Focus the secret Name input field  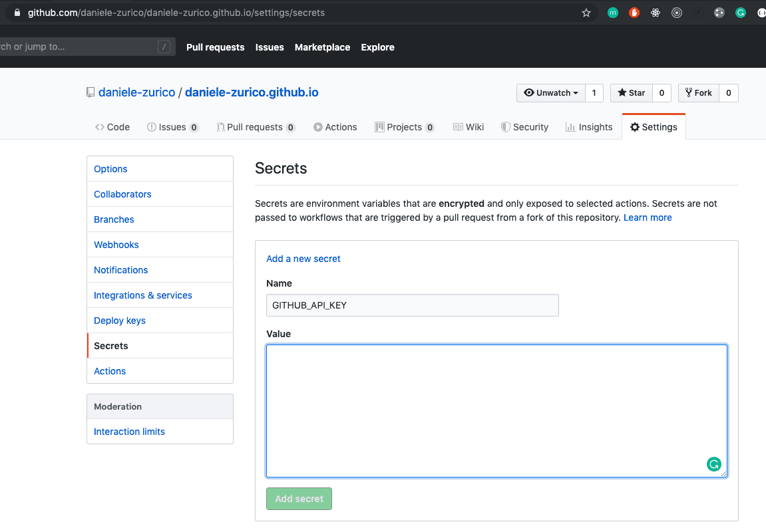point(413,305)
